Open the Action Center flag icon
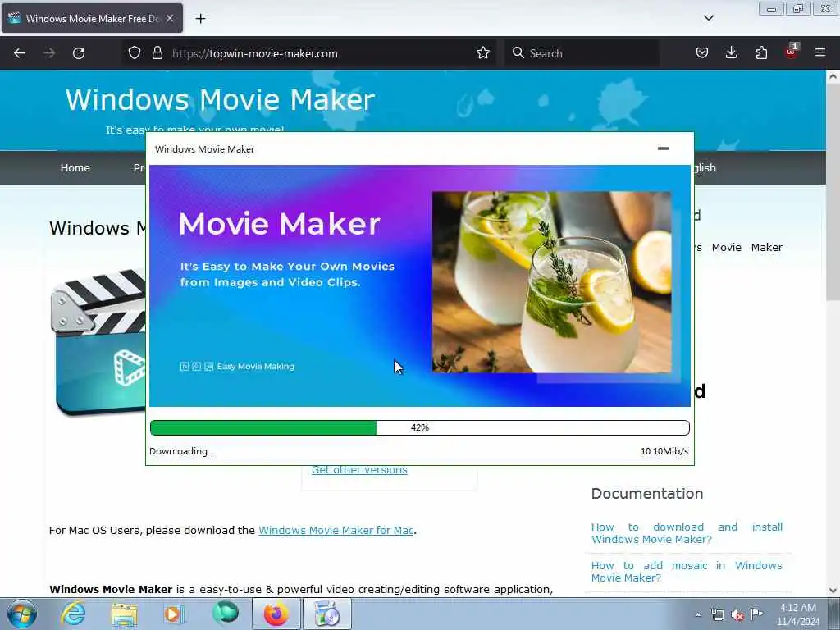840x630 pixels. coord(756,614)
